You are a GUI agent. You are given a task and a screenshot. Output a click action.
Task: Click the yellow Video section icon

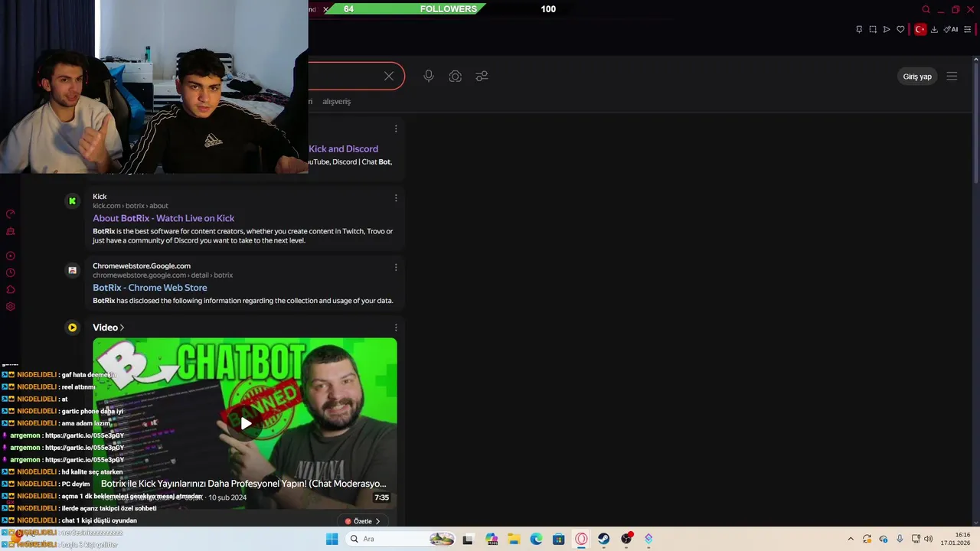pos(72,328)
